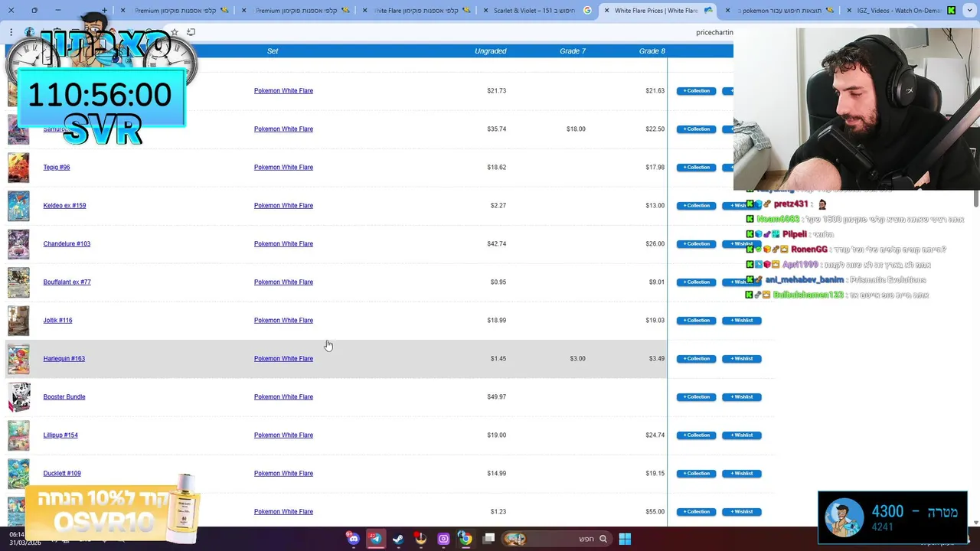Click the Lillipup card thumbnail
Viewport: 980px width, 551px height.
[18, 435]
